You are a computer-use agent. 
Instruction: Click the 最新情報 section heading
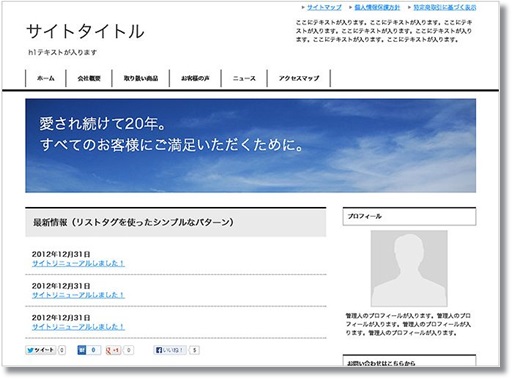176,222
